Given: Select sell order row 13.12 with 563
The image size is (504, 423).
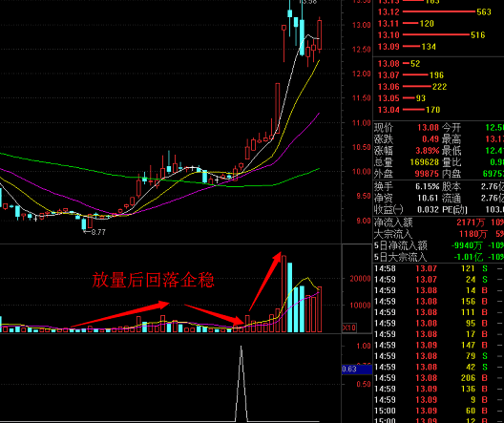Looking at the screenshot, I should coord(434,11).
